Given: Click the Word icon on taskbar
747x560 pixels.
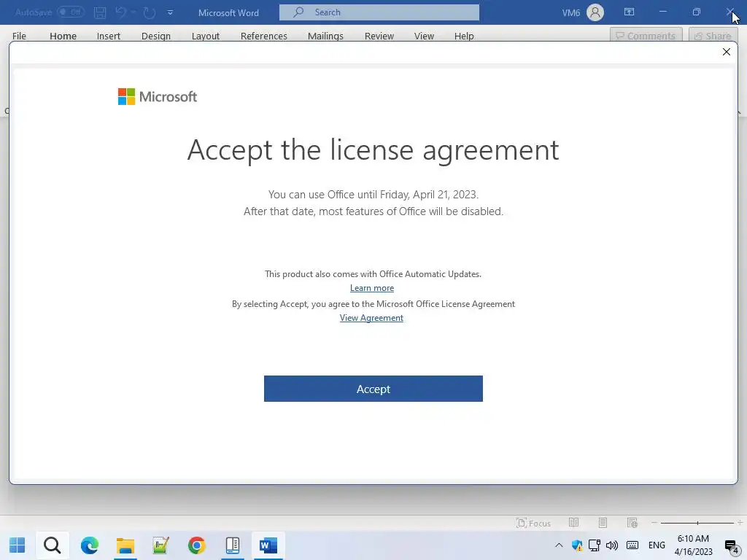Looking at the screenshot, I should [x=268, y=545].
